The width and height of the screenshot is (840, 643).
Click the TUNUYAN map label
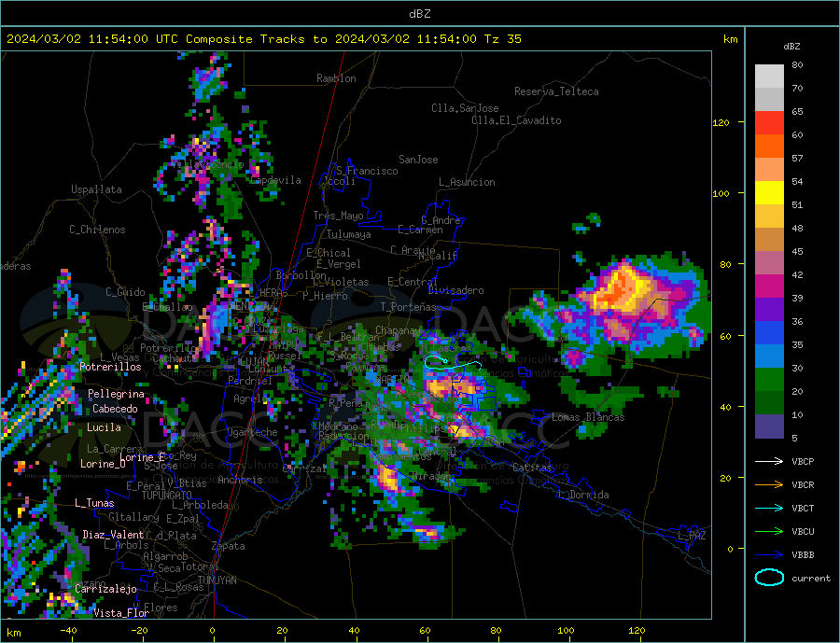click(217, 580)
